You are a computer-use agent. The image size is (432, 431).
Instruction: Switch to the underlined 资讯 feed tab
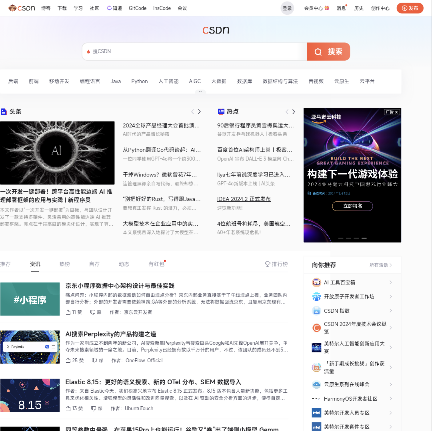tap(35, 264)
